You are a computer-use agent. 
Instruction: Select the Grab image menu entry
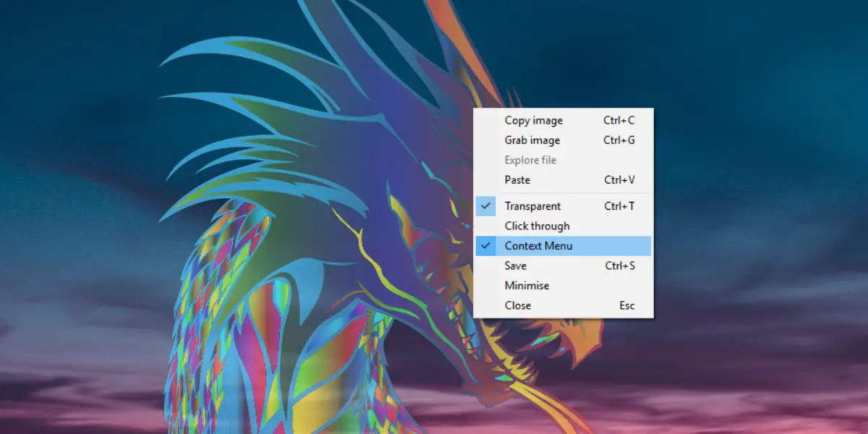pos(563,140)
